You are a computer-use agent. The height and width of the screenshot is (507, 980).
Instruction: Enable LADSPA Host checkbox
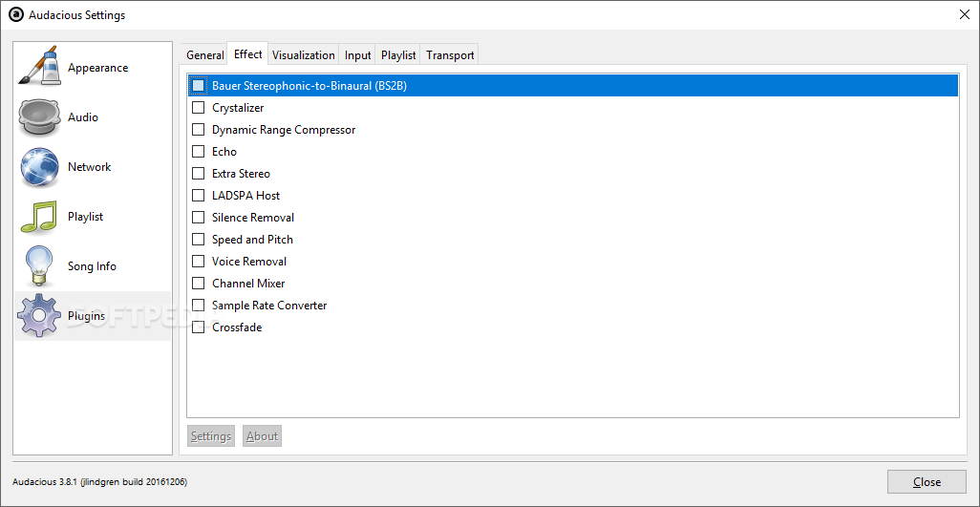point(198,196)
